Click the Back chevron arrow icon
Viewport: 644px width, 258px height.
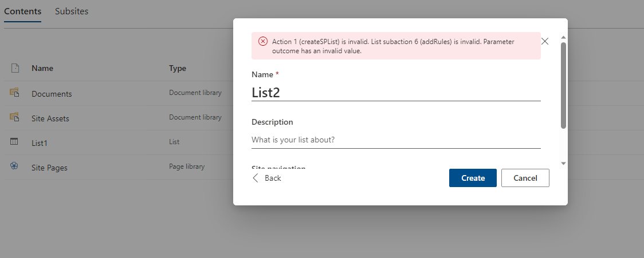256,177
